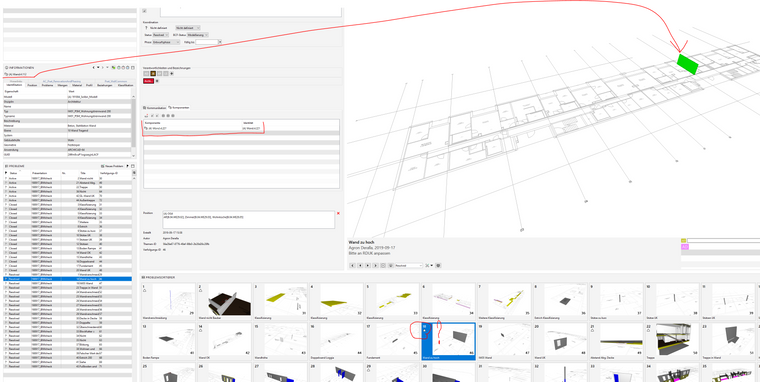760x382 pixels.
Task: Click the flag icon in the Probleme header
Action: coord(127,166)
